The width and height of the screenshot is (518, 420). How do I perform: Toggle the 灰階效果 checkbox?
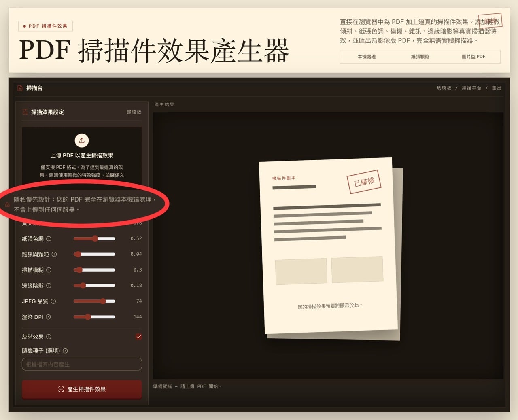(139, 337)
